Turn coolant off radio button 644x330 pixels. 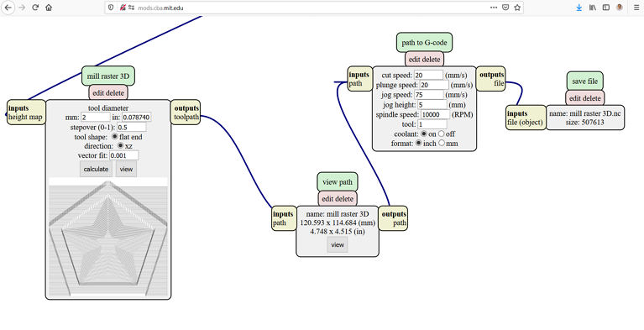point(441,134)
